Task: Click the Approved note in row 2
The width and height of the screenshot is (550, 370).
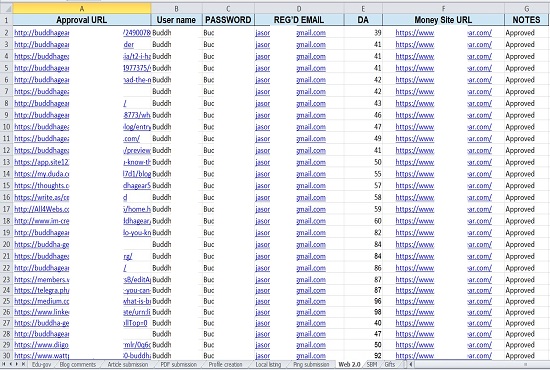Action: tap(520, 33)
